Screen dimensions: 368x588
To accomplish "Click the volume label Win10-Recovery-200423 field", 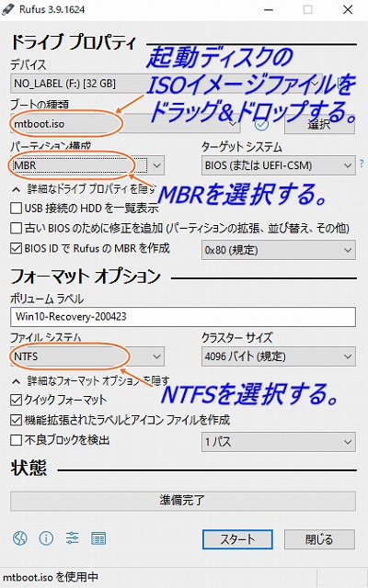I will tap(183, 317).
